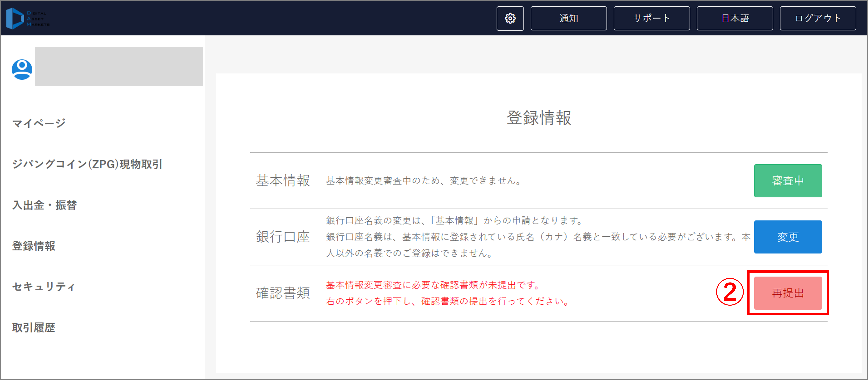Click the blue 変更 button for 銀行口座
The image size is (868, 380).
[788, 237]
